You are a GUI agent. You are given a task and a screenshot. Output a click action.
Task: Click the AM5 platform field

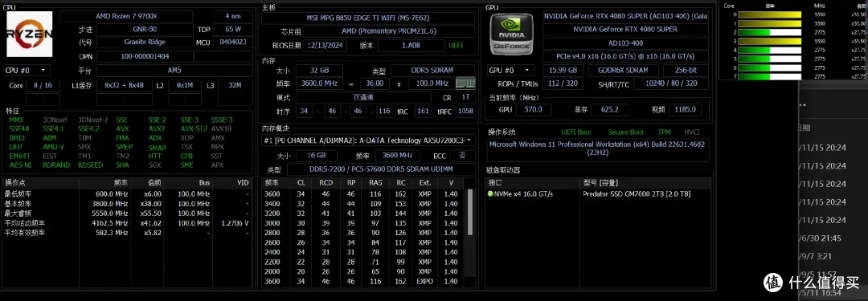(174, 71)
